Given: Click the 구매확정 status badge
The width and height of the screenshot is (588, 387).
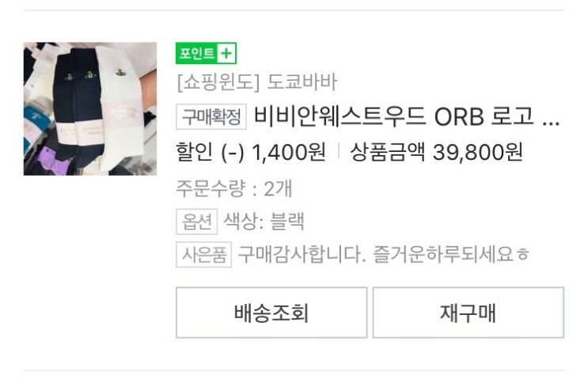Looking at the screenshot, I should [211, 116].
